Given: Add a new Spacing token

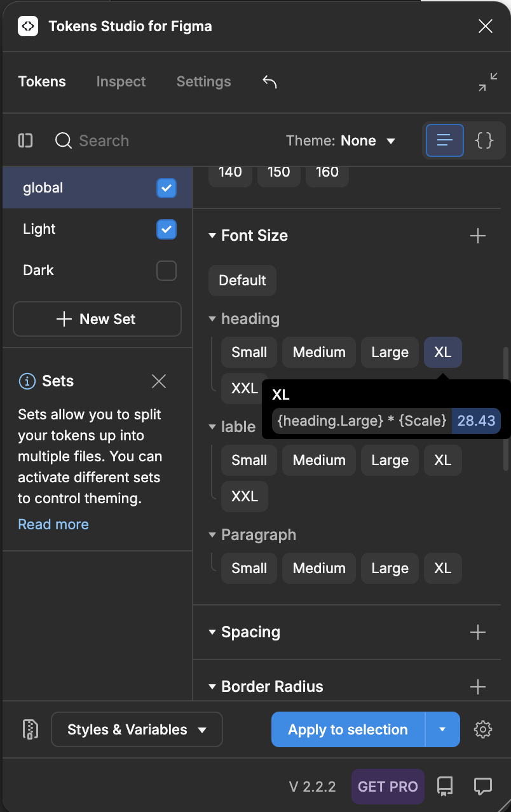Looking at the screenshot, I should (478, 632).
